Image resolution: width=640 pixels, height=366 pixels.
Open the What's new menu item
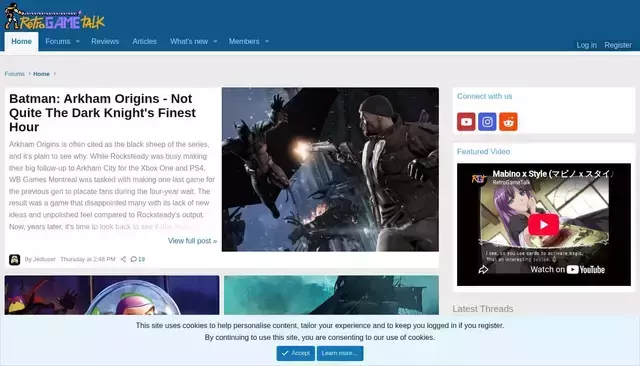tap(189, 42)
